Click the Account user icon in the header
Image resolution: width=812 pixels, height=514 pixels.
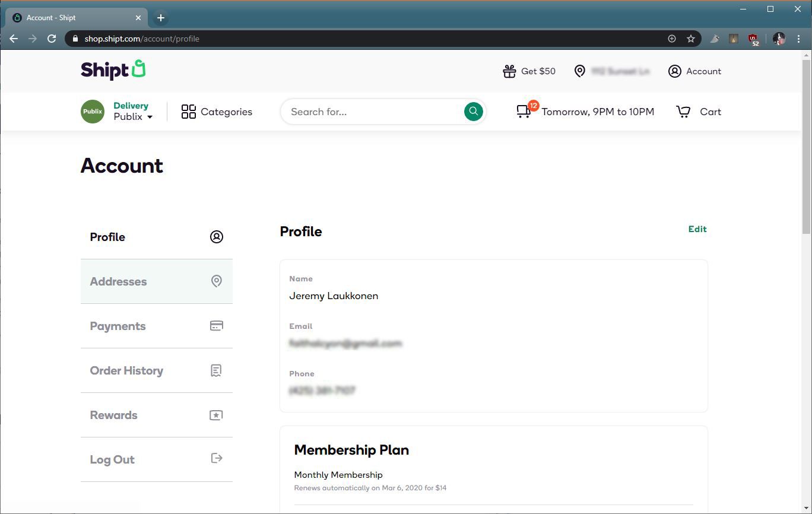coord(674,71)
